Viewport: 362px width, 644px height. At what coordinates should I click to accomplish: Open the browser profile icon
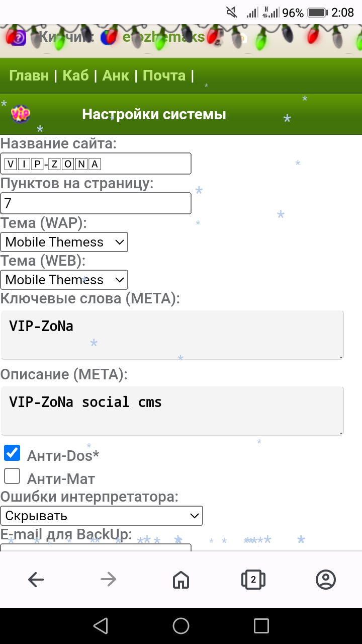[326, 580]
